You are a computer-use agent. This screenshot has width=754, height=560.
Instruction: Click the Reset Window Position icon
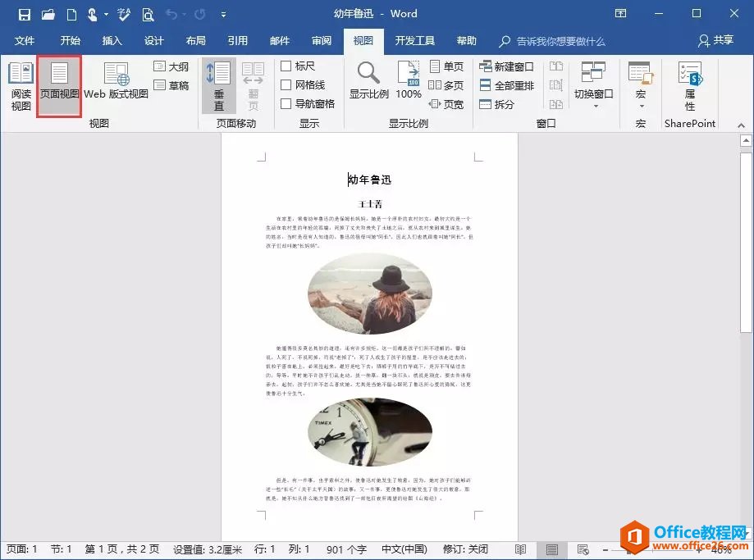pos(556,104)
